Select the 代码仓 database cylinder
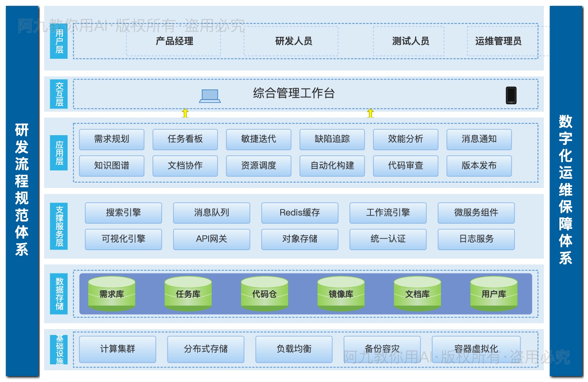Screen dimensions: 588x382 (x=265, y=294)
